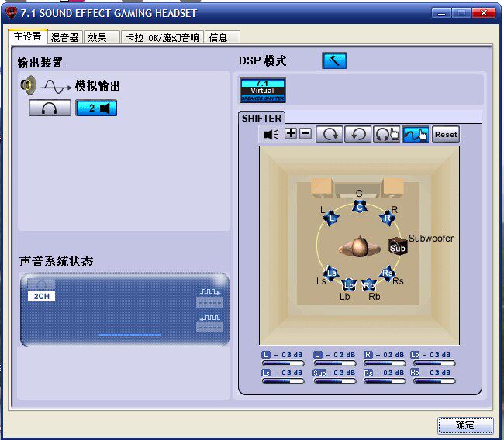Switch to the 效果 tab
504x440 pixels.
tap(102, 38)
